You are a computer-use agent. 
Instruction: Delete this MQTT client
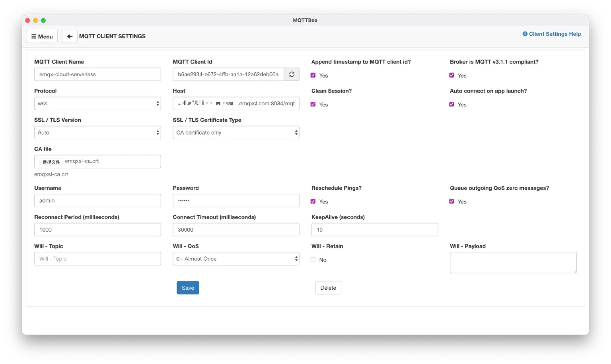point(328,287)
